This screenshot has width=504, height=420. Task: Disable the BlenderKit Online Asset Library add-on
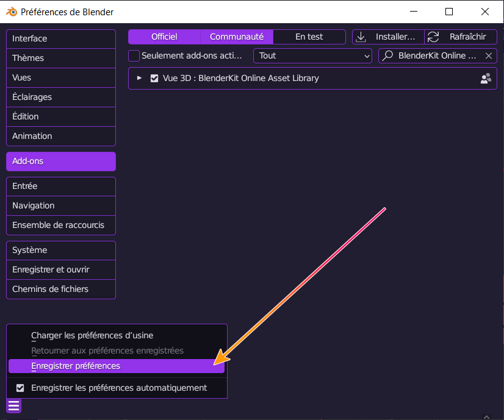point(154,79)
